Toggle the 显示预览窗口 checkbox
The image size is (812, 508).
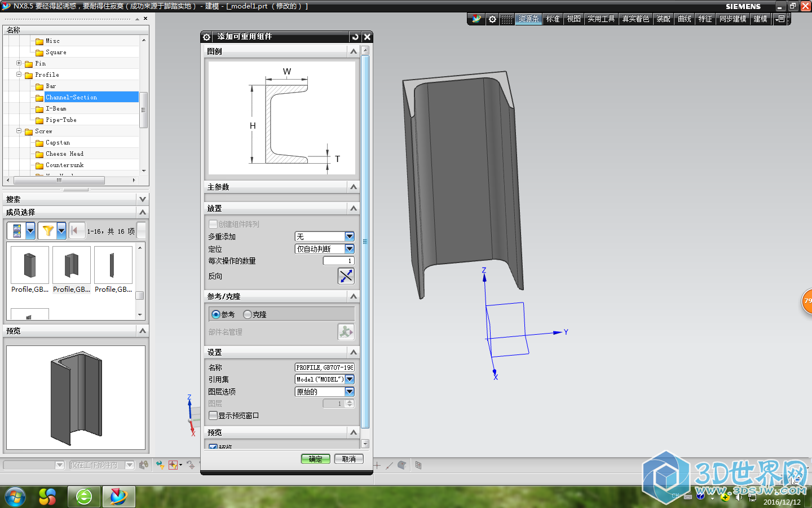coord(213,415)
